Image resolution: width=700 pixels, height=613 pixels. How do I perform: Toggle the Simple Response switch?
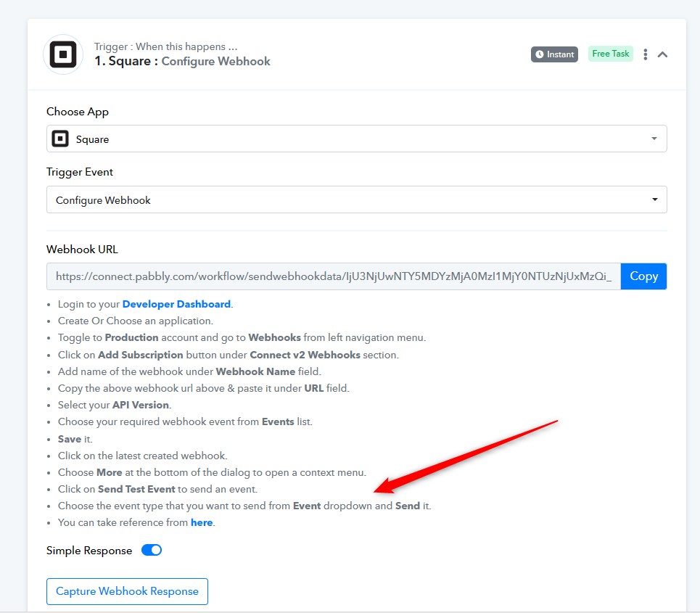click(x=152, y=550)
